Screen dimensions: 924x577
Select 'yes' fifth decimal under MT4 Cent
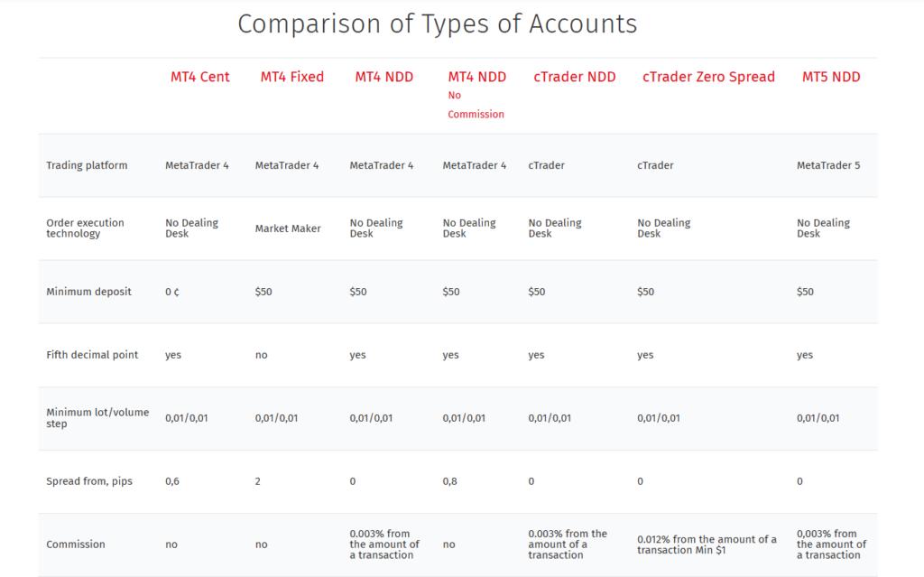pos(173,355)
